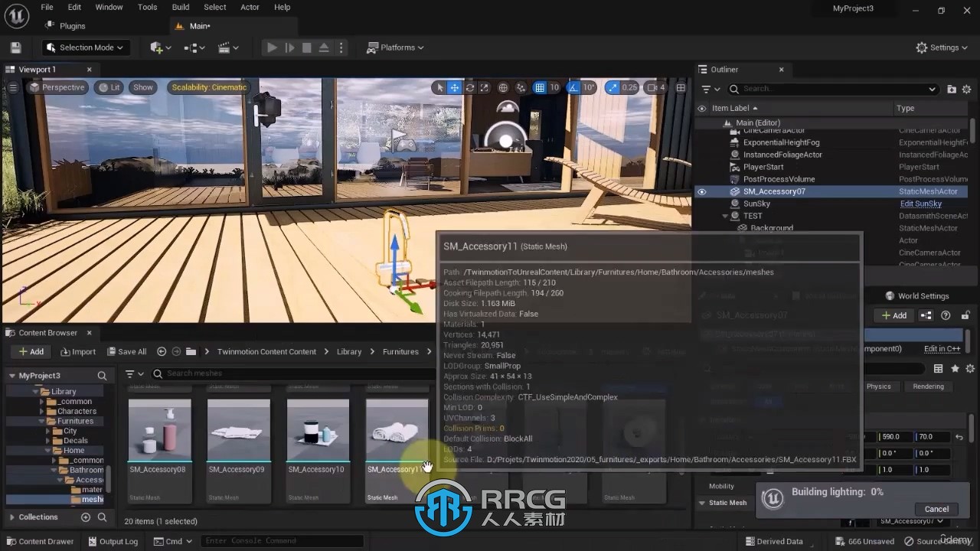Start Play in Editor
Screen dimensions: 980x551
(272, 47)
